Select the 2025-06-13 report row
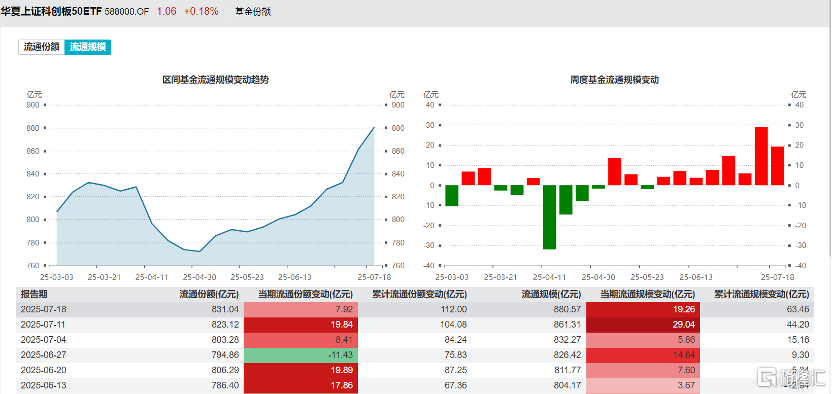Image resolution: width=832 pixels, height=394 pixels. point(415,385)
